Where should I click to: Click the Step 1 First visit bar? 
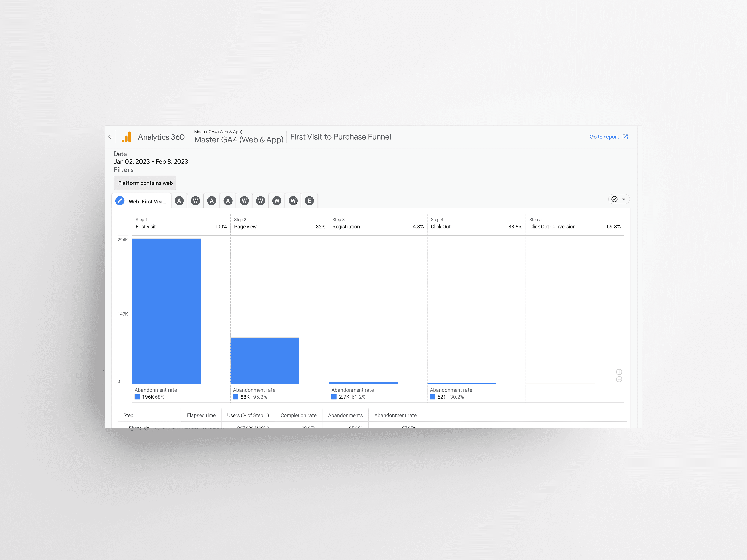click(x=166, y=311)
